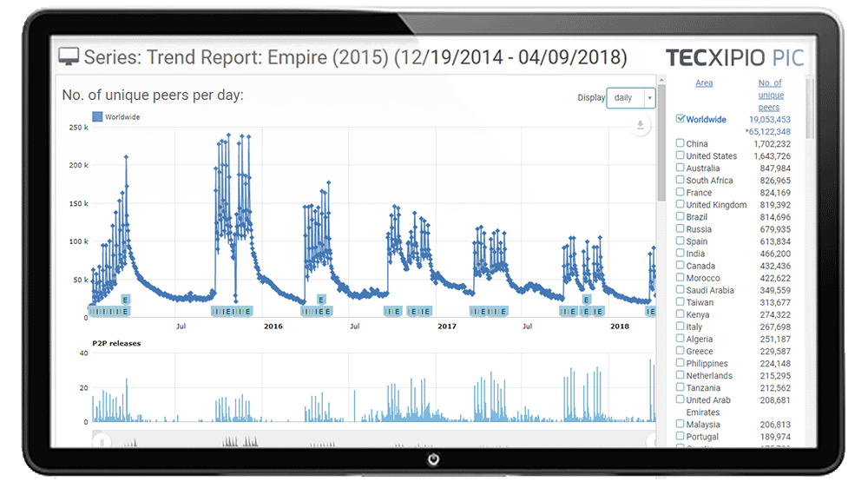Click the 250 k y-axis label

(79, 128)
